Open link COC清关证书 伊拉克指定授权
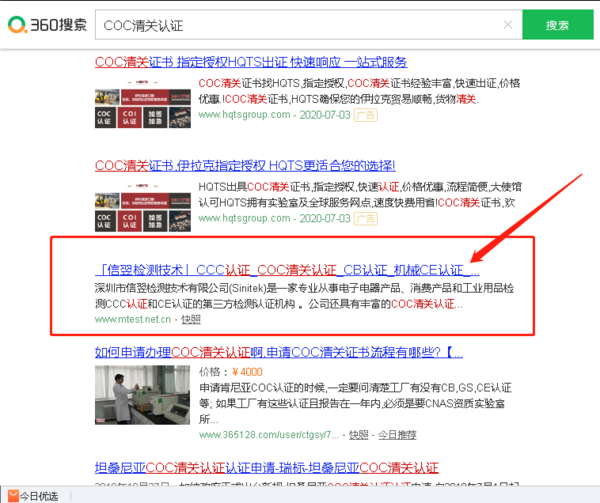Image resolution: width=600 pixels, height=503 pixels. 245,166
